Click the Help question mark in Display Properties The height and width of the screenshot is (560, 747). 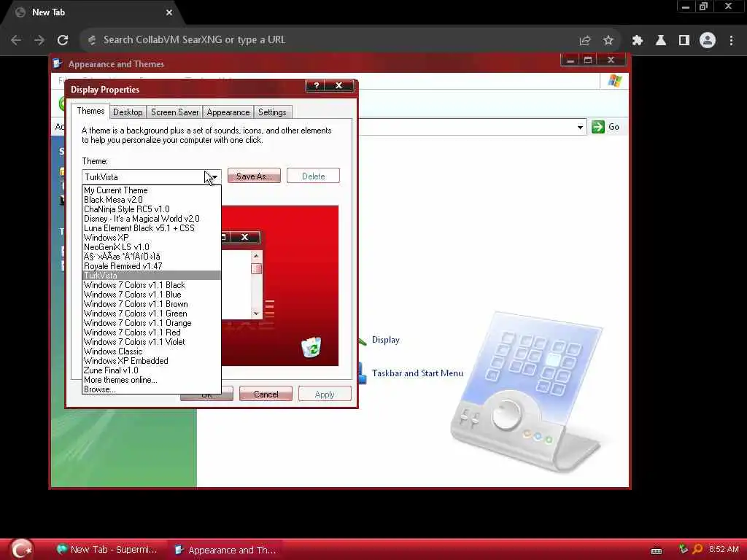pyautogui.click(x=316, y=85)
